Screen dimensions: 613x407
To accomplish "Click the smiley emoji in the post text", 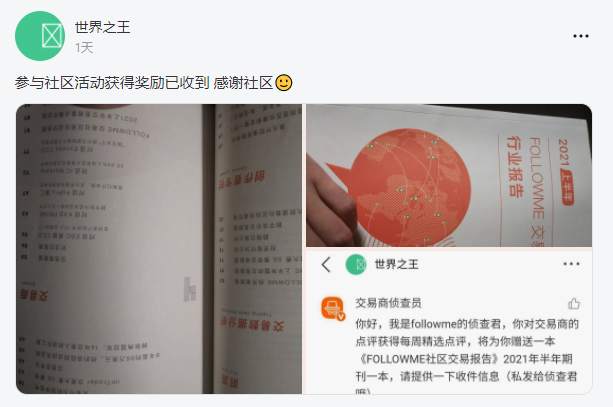I will (x=284, y=83).
